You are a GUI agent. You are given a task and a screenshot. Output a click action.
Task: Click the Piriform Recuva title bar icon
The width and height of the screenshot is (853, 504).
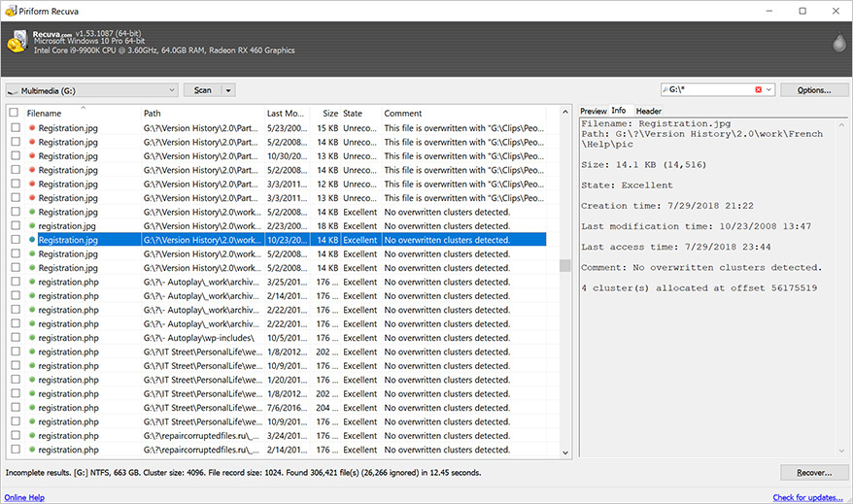coord(11,11)
